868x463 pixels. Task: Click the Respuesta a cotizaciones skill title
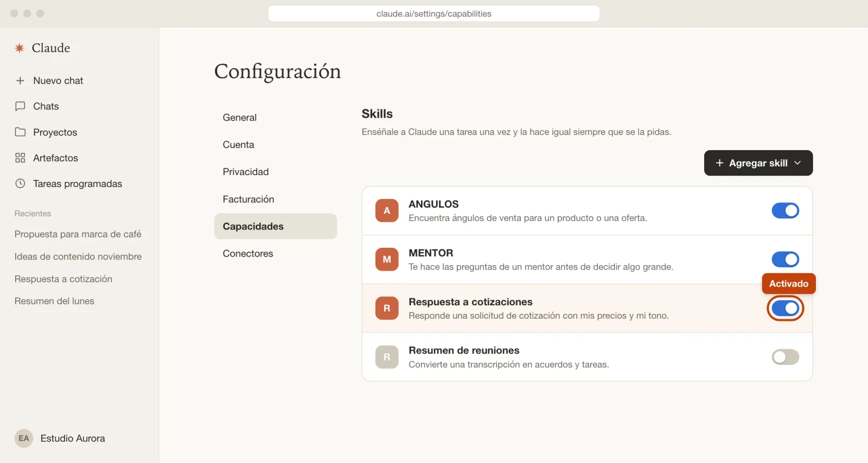[x=470, y=301]
